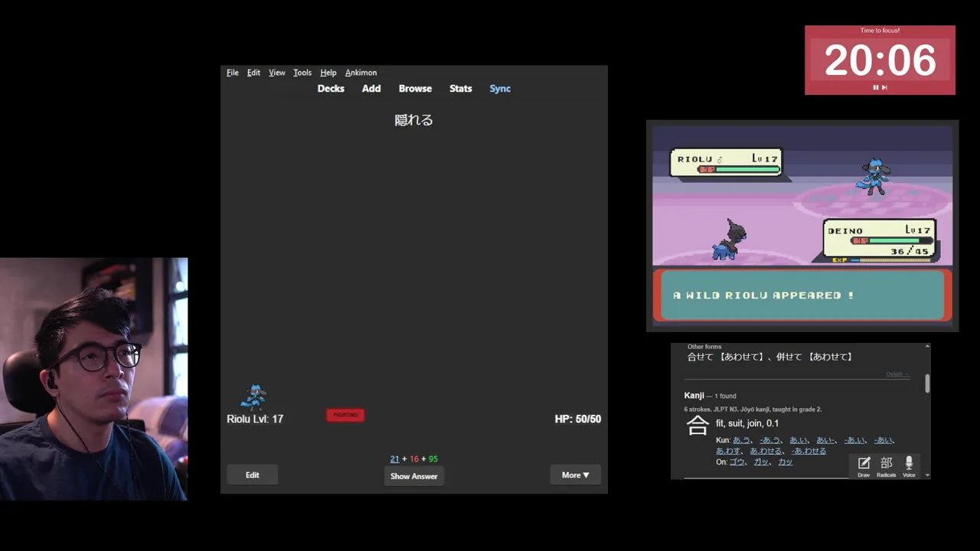This screenshot has height=551, width=980.
Task: Open the ガッ on reading link
Action: click(x=761, y=461)
